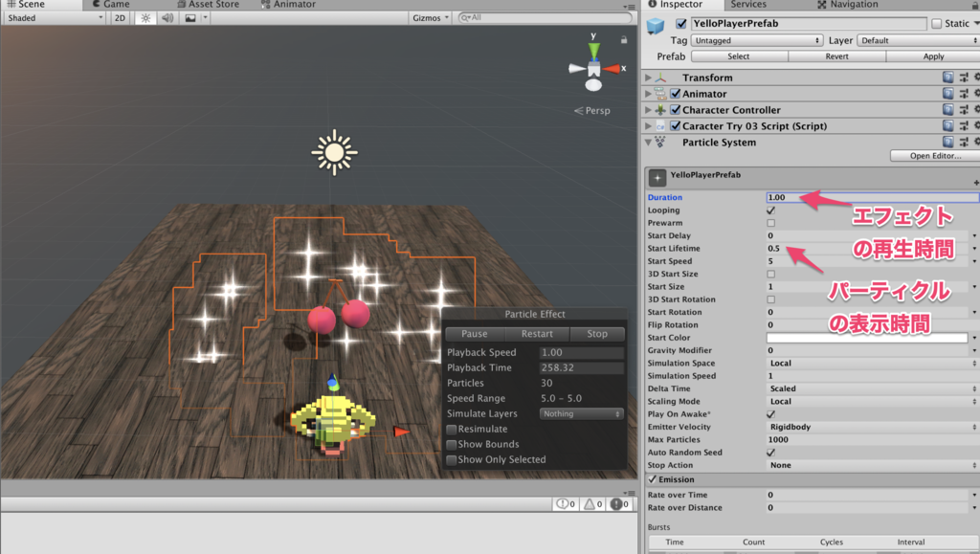The image size is (980, 554).
Task: Enable the Prewarm checkbox
Action: click(x=770, y=223)
